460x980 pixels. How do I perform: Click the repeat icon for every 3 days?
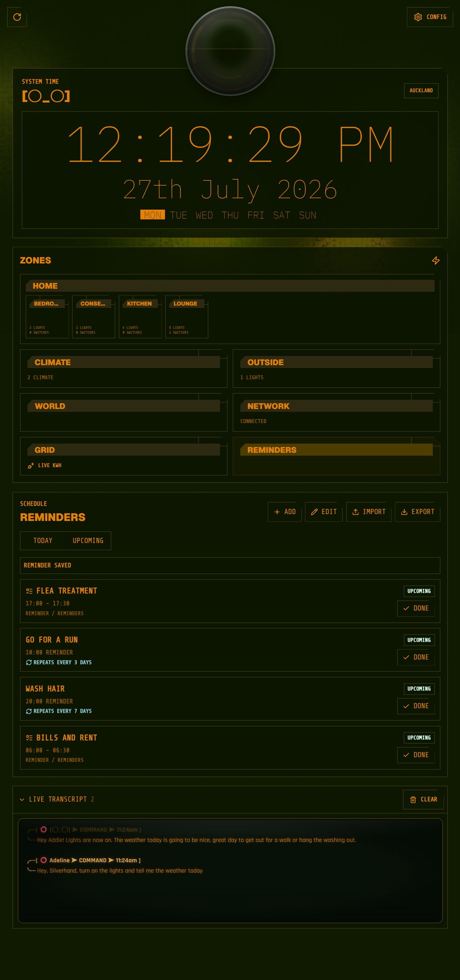(x=29, y=662)
